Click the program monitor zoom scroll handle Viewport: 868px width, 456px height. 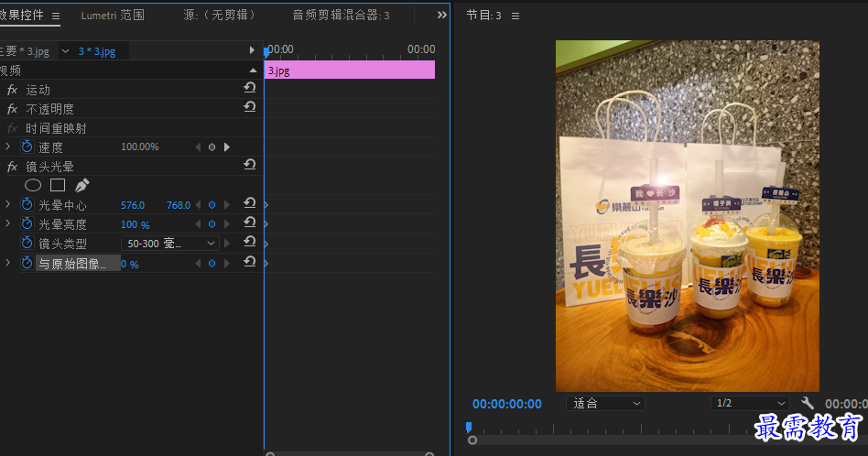click(x=472, y=440)
